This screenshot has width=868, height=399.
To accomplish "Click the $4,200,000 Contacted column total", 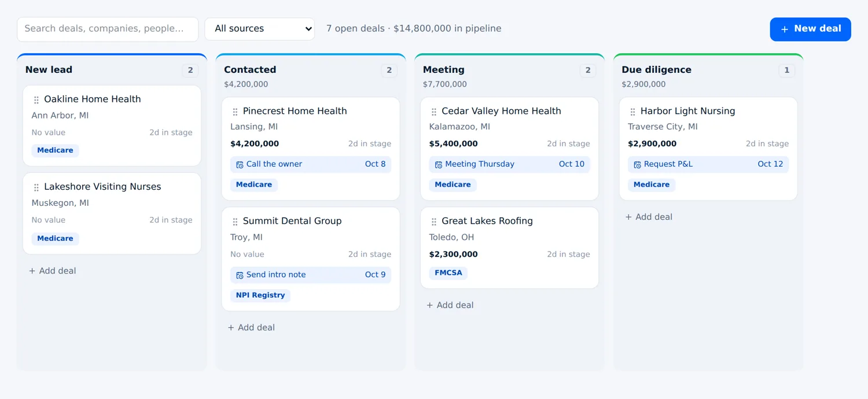I will 246,84.
